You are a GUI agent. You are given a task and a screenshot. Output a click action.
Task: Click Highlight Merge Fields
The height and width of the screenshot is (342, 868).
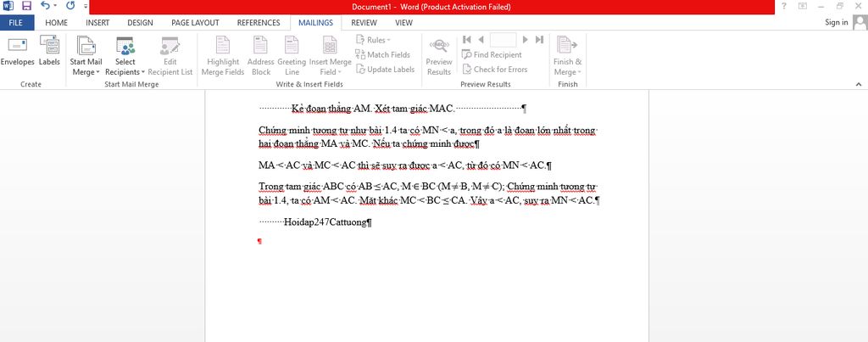pyautogui.click(x=223, y=55)
